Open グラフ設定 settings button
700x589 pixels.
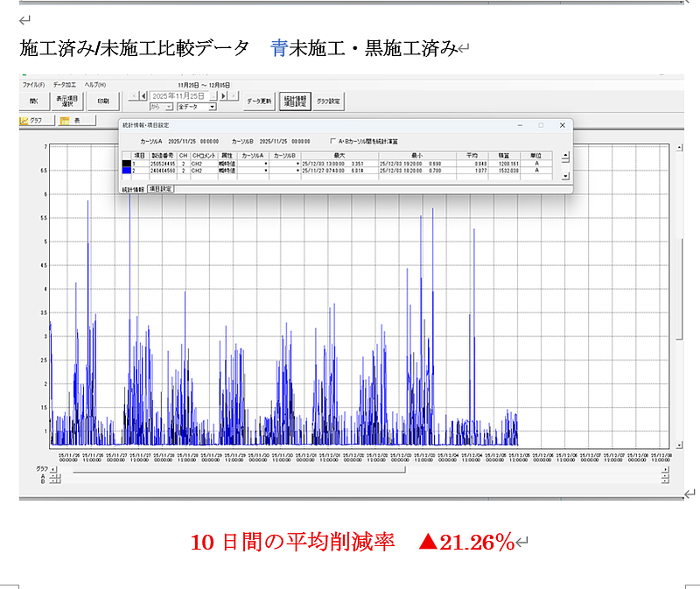329,101
